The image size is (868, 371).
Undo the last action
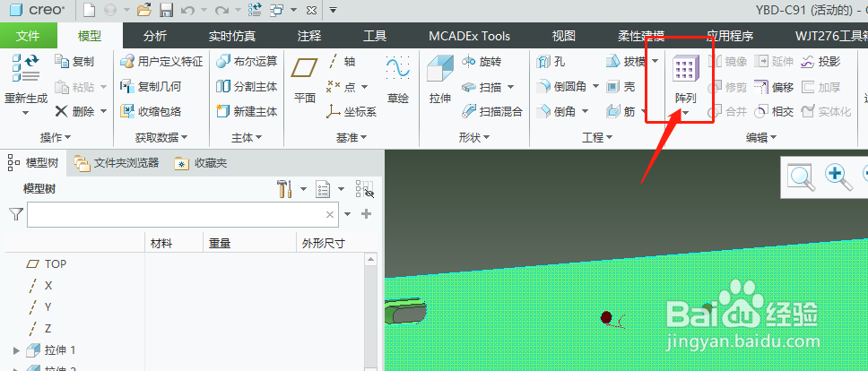(x=187, y=10)
